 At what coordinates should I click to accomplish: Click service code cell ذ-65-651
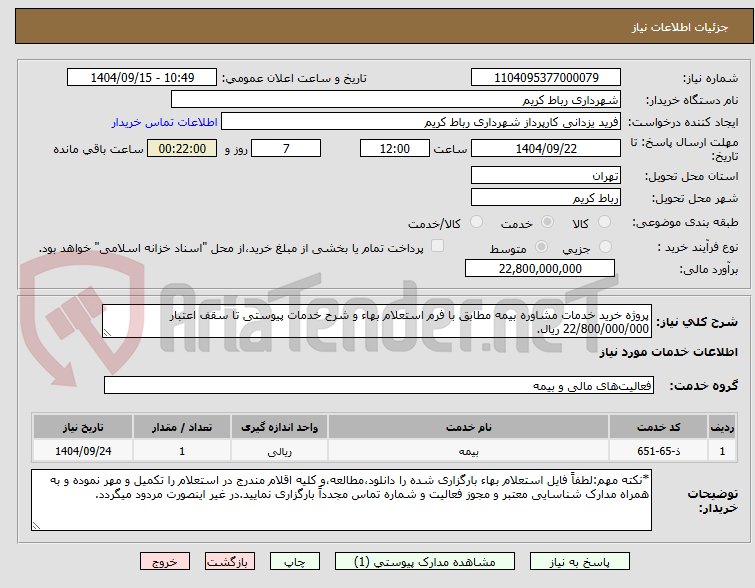click(x=658, y=451)
